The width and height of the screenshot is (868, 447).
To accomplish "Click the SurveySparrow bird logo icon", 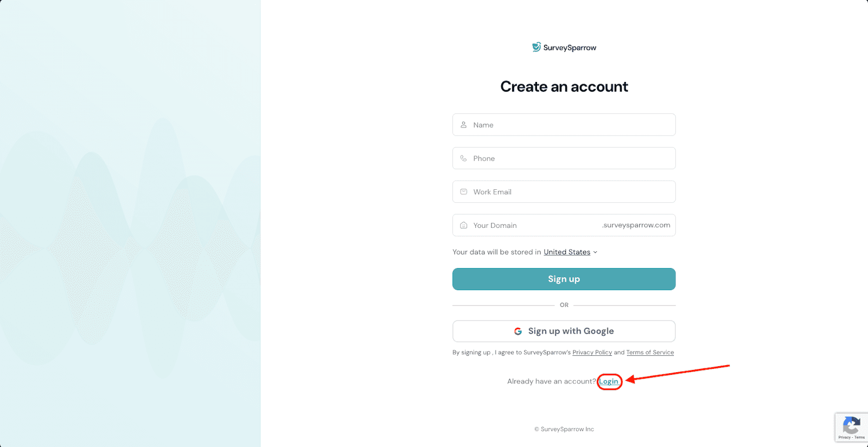I will click(536, 47).
